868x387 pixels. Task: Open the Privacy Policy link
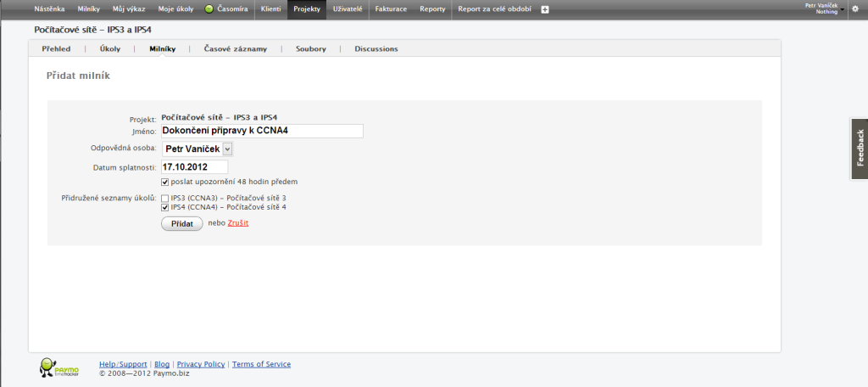(201, 364)
